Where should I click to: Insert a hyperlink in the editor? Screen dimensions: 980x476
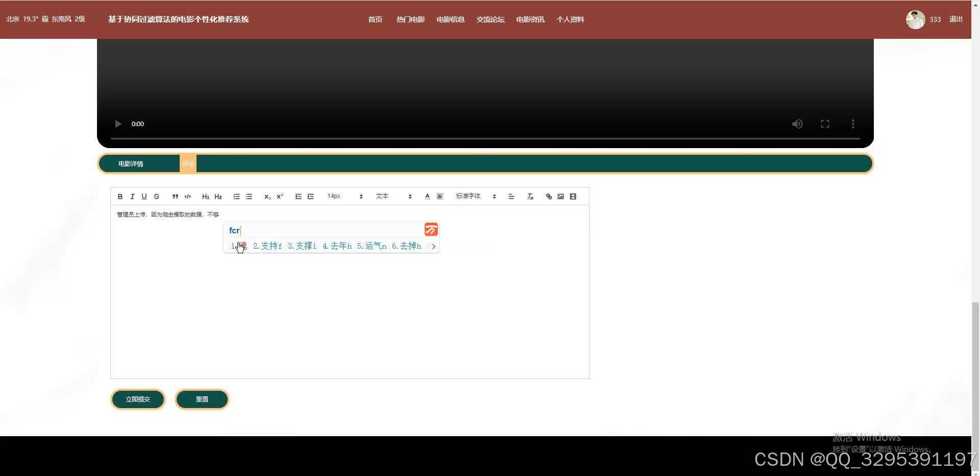pyautogui.click(x=549, y=197)
